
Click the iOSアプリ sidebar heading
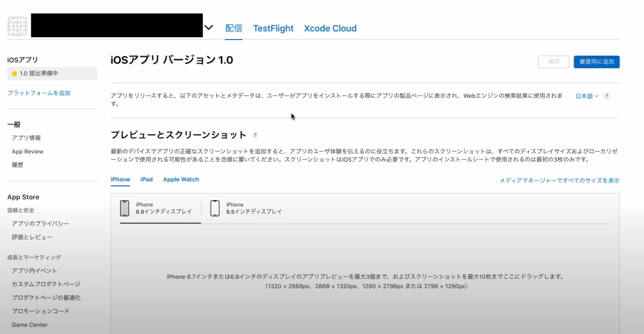pos(23,60)
